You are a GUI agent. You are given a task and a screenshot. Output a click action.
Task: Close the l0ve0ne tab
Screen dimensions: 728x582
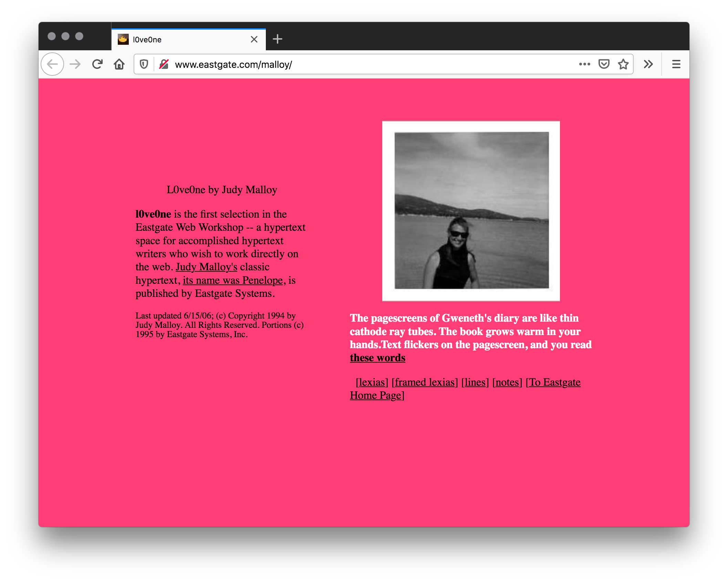tap(254, 39)
